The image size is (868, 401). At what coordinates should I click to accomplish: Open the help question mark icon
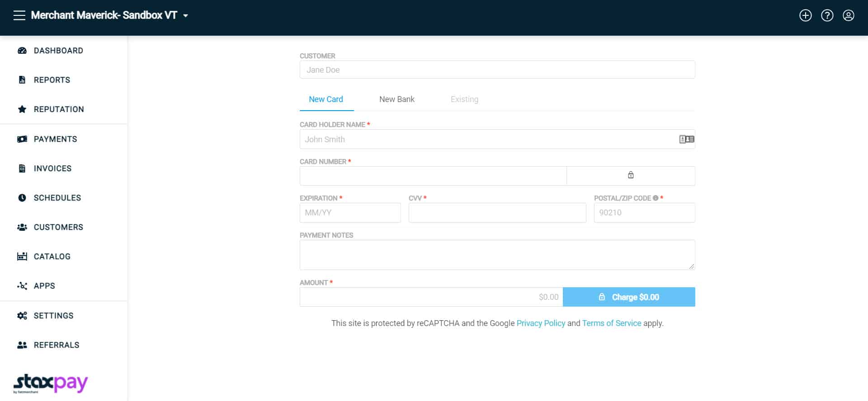pos(827,15)
